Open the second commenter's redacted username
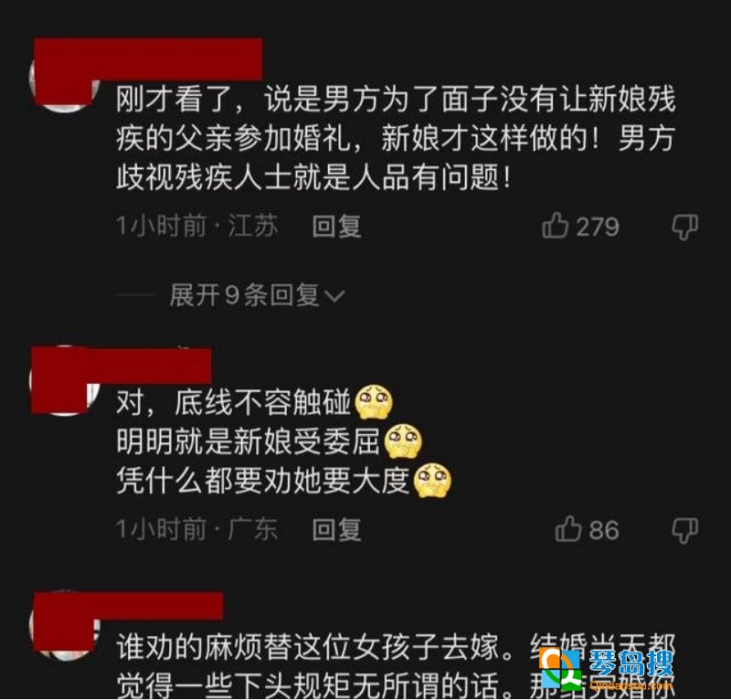This screenshot has height=700, width=731. click(122, 366)
